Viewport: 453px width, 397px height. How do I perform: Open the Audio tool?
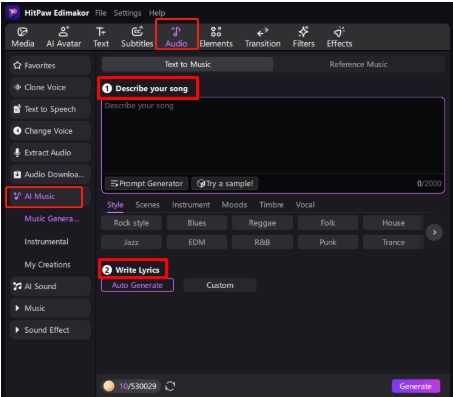pos(176,37)
